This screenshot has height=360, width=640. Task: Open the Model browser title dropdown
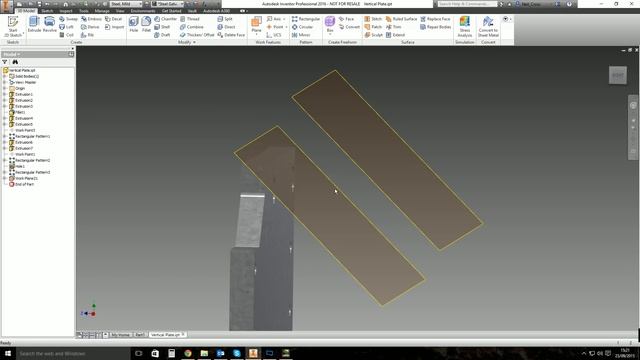(x=11, y=54)
